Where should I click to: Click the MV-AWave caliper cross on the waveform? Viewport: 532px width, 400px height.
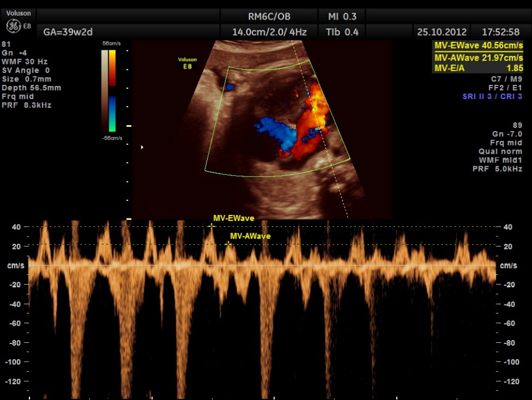228,244
